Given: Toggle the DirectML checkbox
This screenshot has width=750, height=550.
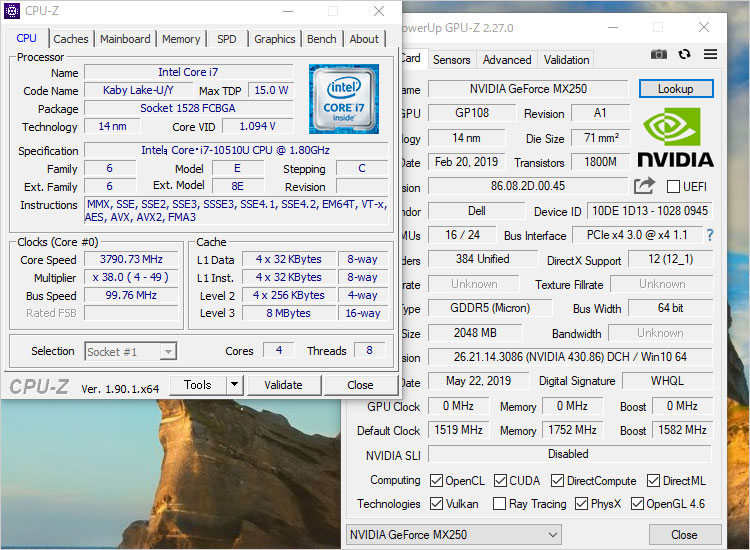Looking at the screenshot, I should point(653,481).
